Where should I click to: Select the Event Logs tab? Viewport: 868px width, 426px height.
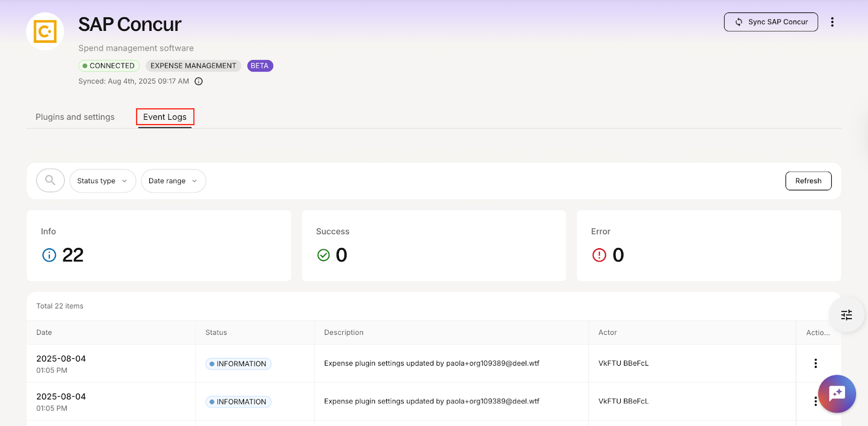[x=165, y=117]
